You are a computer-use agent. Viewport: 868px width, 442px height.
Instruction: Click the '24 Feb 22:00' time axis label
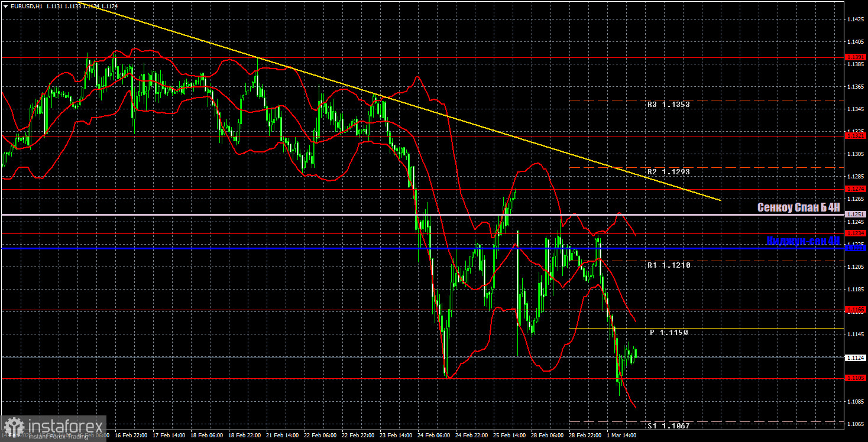click(x=472, y=435)
